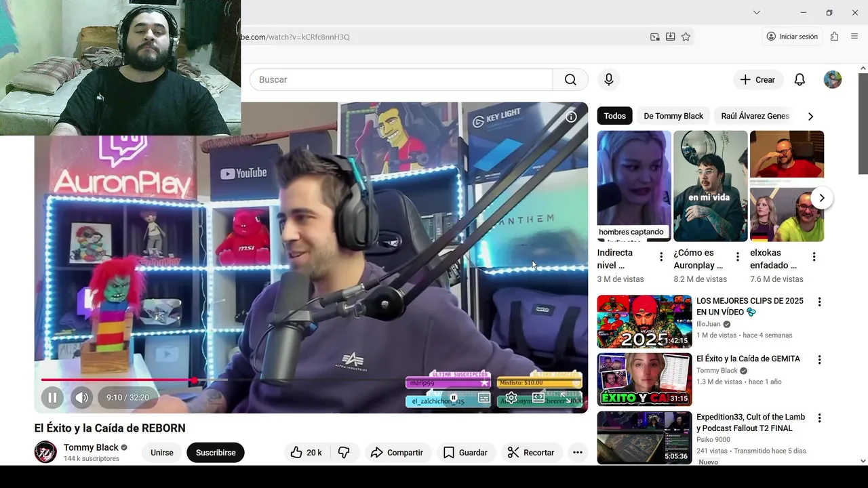Image resolution: width=868 pixels, height=488 pixels.
Task: Open options for GEMITA video
Action: pyautogui.click(x=819, y=360)
